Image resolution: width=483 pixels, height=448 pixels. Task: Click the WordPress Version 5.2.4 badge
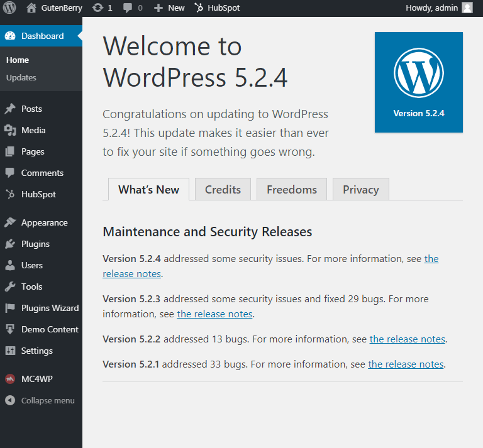point(419,82)
